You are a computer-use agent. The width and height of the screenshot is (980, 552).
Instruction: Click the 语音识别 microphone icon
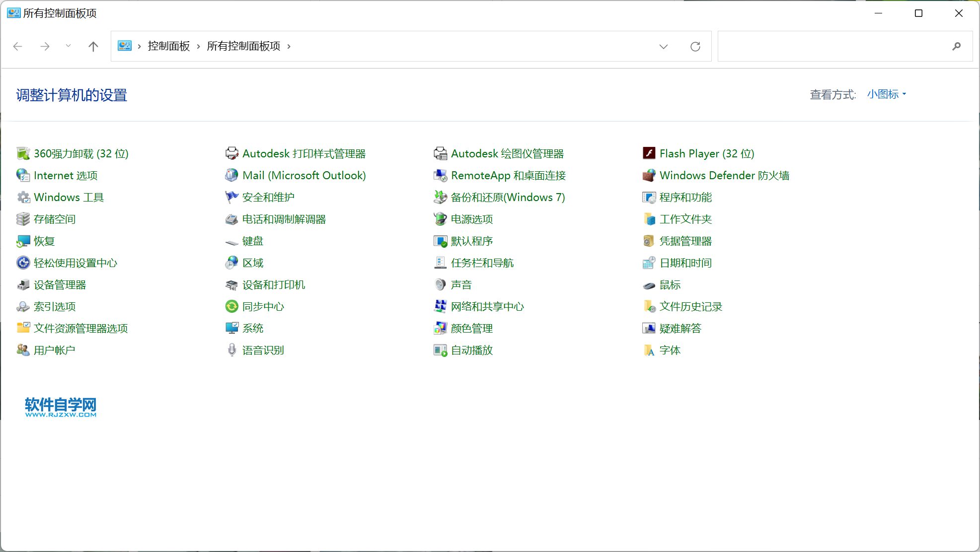coord(231,350)
